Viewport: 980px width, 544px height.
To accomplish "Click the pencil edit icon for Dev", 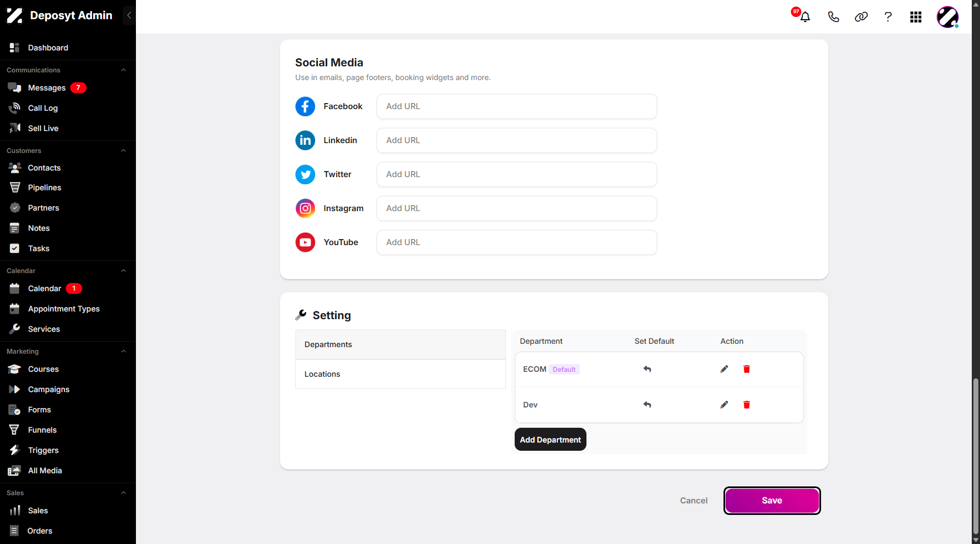I will 724,405.
